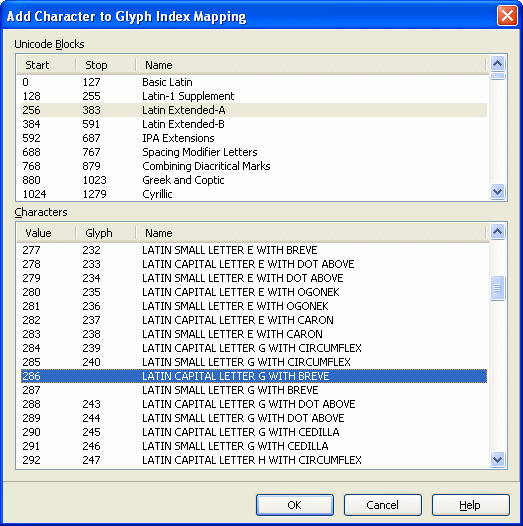Sort Characters by Value column header
523x526 pixels.
(46, 233)
